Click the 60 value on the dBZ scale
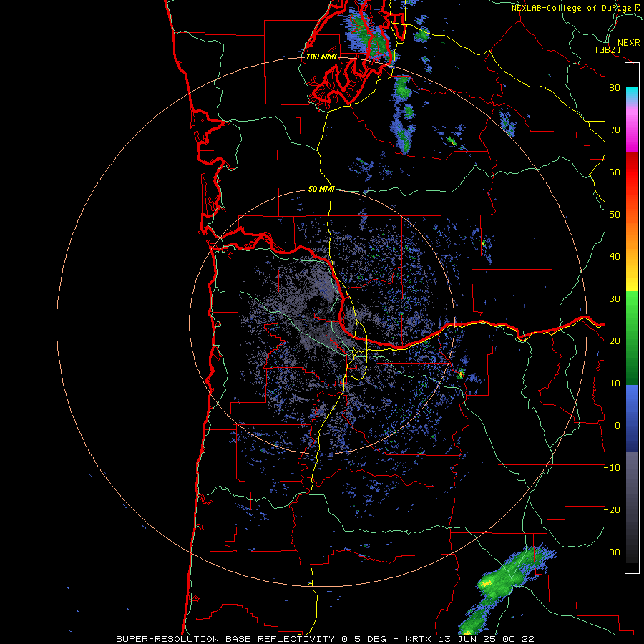The height and width of the screenshot is (644, 644). click(615, 172)
